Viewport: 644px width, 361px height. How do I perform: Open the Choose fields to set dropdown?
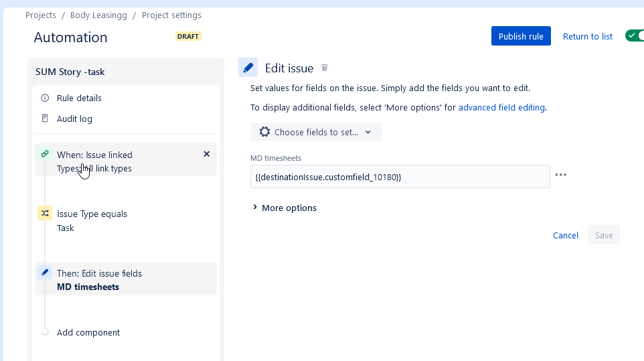316,132
